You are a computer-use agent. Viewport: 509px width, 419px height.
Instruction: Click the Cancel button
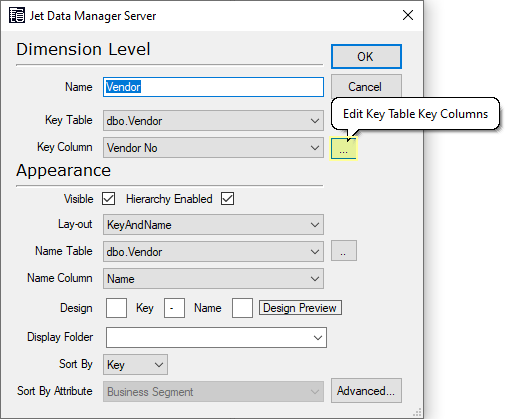pos(366,86)
